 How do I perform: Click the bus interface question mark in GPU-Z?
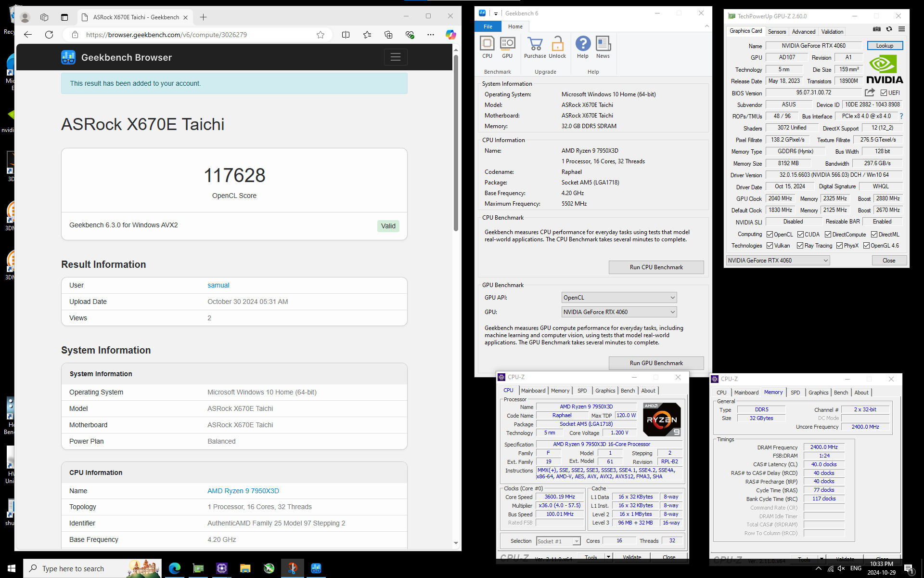(x=901, y=116)
